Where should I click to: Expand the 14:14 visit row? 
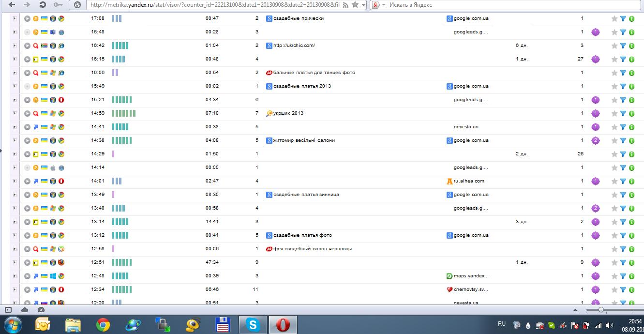click(x=15, y=167)
